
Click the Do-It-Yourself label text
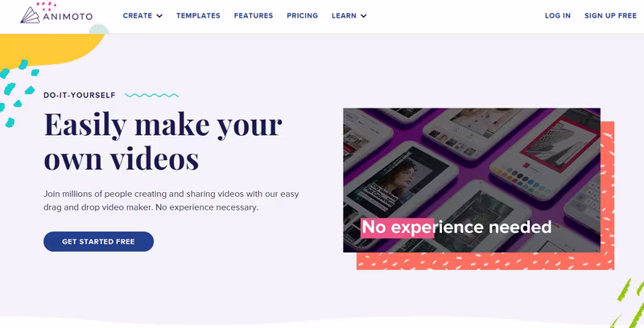tap(80, 95)
